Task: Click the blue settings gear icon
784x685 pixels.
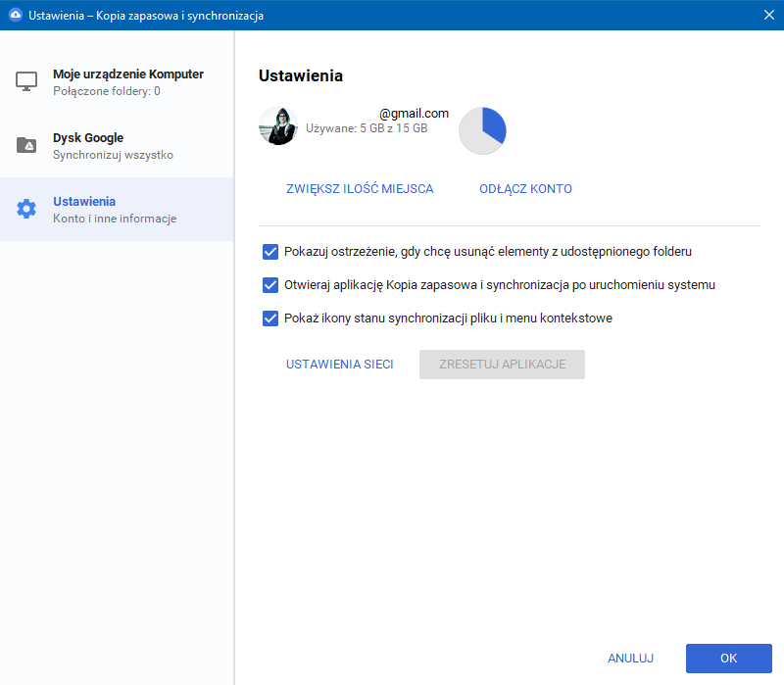Action: point(26,209)
